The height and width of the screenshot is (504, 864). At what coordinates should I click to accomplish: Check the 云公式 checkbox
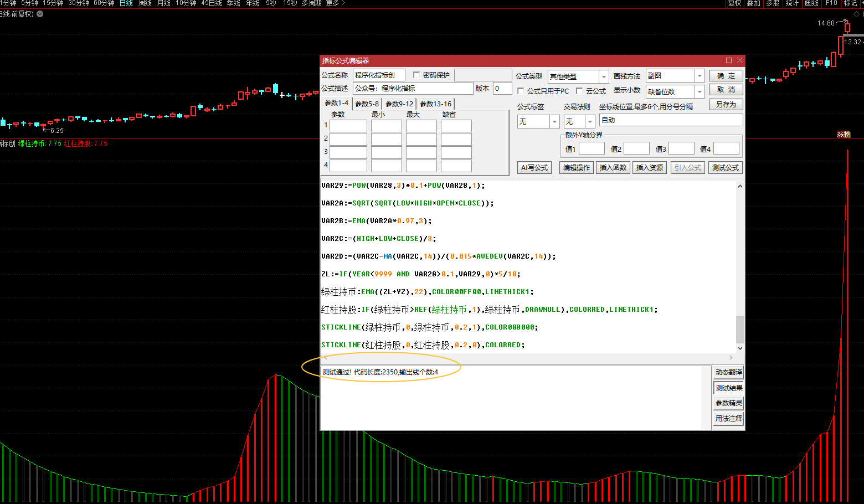point(579,91)
